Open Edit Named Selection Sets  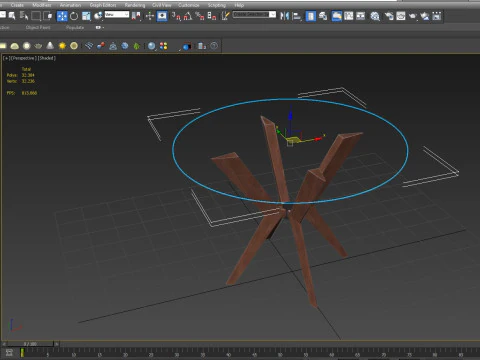point(225,16)
